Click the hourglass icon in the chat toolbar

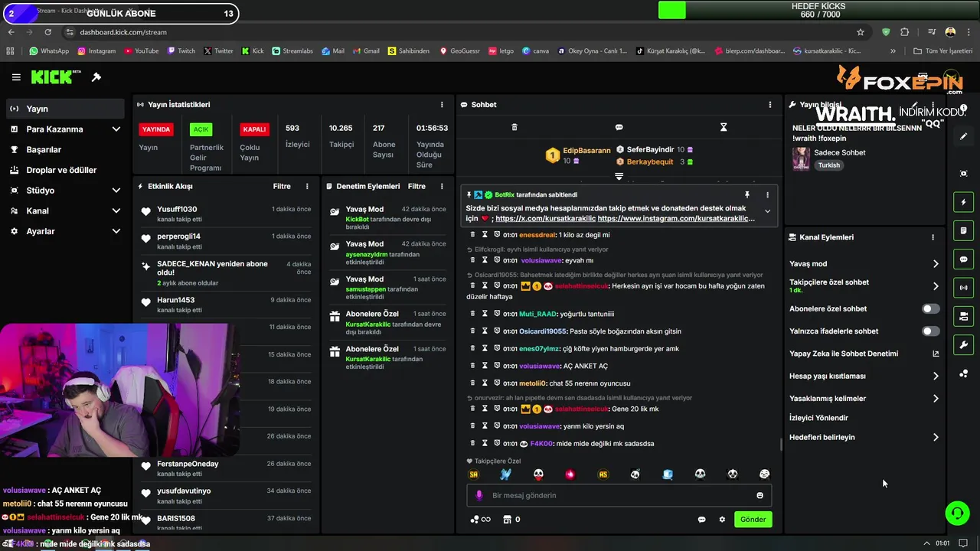(x=724, y=127)
